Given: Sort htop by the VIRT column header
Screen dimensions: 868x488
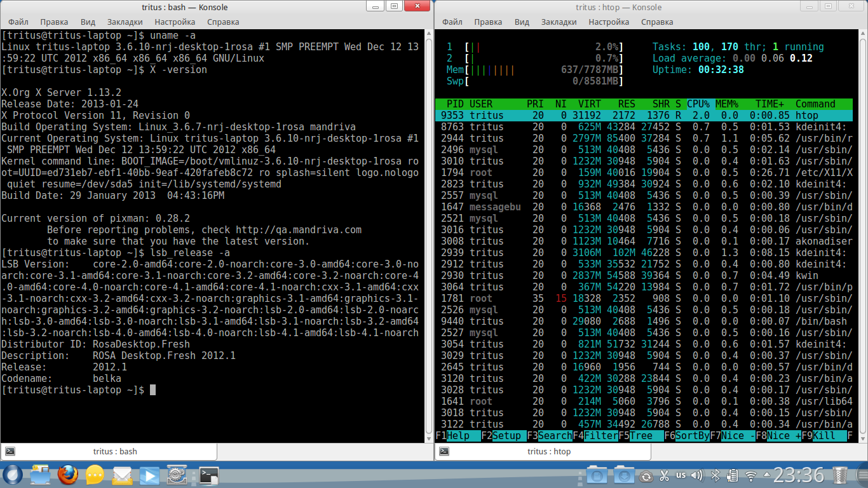Looking at the screenshot, I should [590, 104].
